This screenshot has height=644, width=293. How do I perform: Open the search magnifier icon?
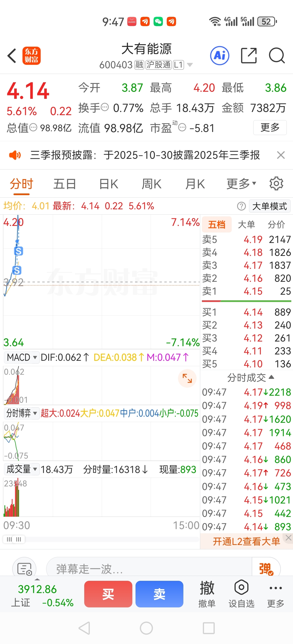(x=277, y=56)
